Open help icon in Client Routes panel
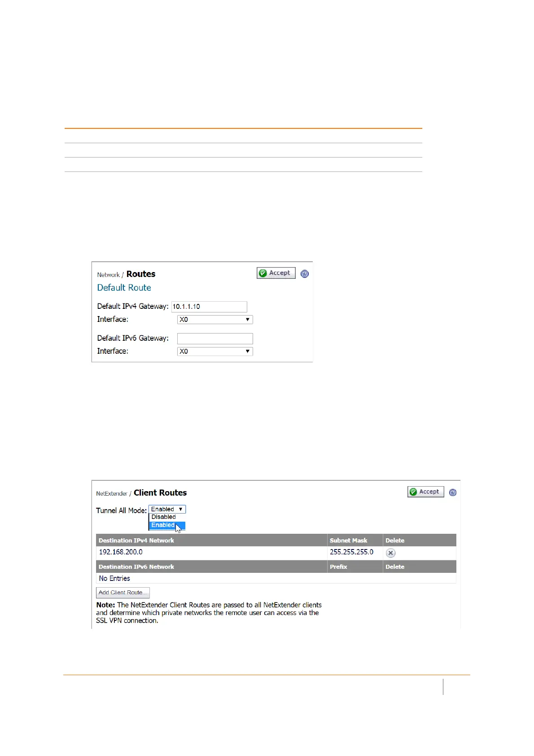The height and width of the screenshot is (756, 534). (x=453, y=492)
